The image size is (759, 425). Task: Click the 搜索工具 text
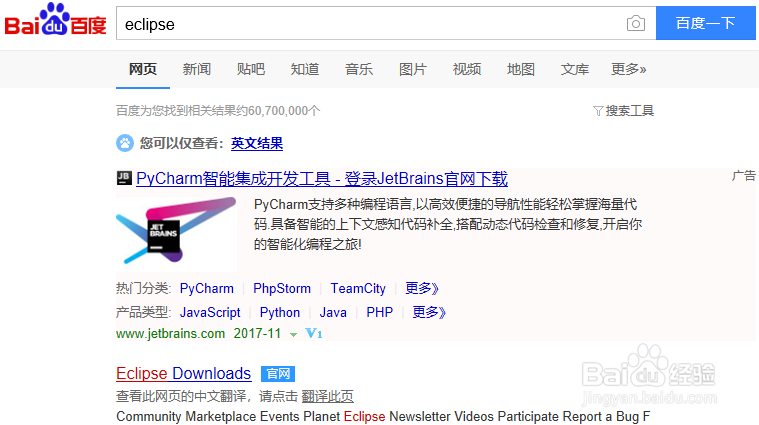(629, 111)
